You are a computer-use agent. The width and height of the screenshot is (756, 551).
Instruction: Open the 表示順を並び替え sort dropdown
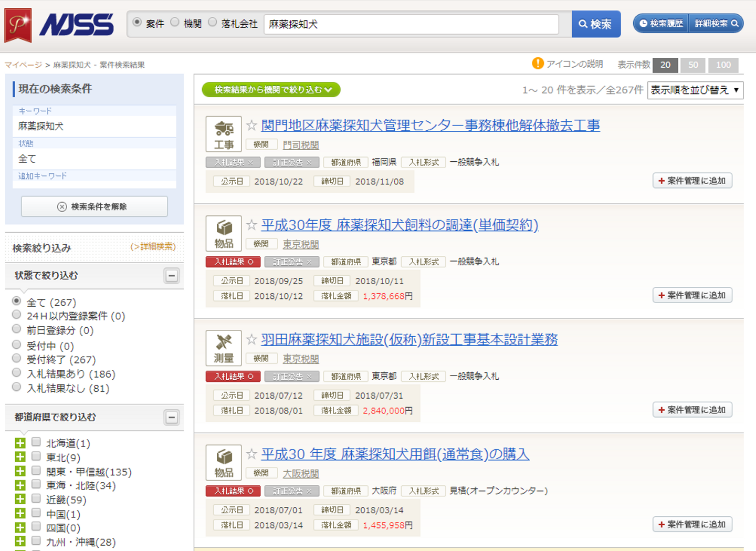tap(695, 90)
